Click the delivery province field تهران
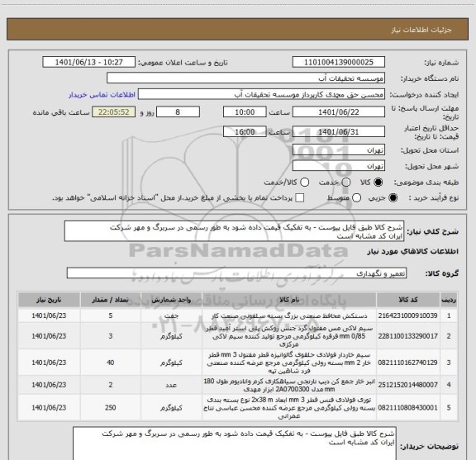The width and height of the screenshot is (476, 460). click(x=339, y=150)
